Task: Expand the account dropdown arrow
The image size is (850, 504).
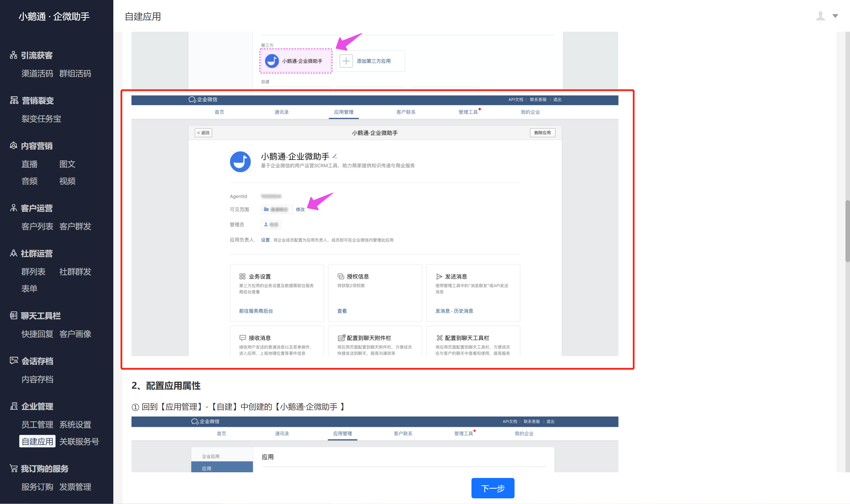Action: pos(835,16)
